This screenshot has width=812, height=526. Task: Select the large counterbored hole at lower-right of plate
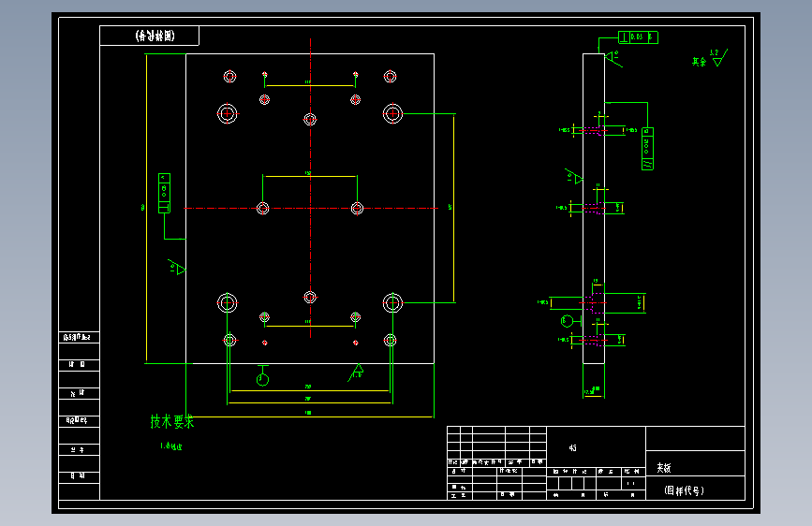pos(392,303)
